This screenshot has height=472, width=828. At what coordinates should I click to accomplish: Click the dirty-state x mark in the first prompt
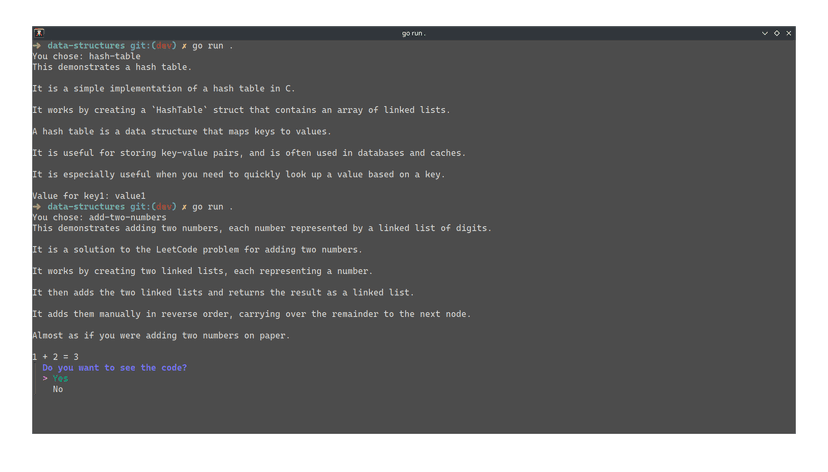[x=184, y=46]
